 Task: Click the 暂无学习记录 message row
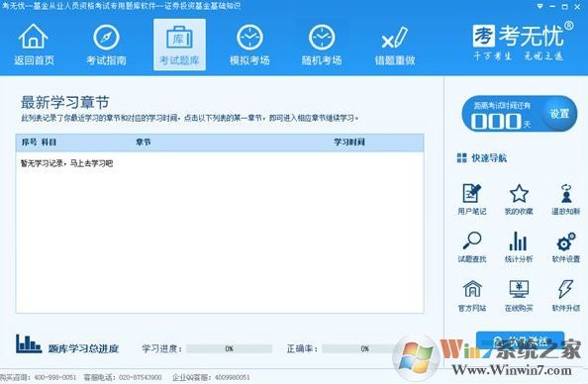[x=66, y=163]
